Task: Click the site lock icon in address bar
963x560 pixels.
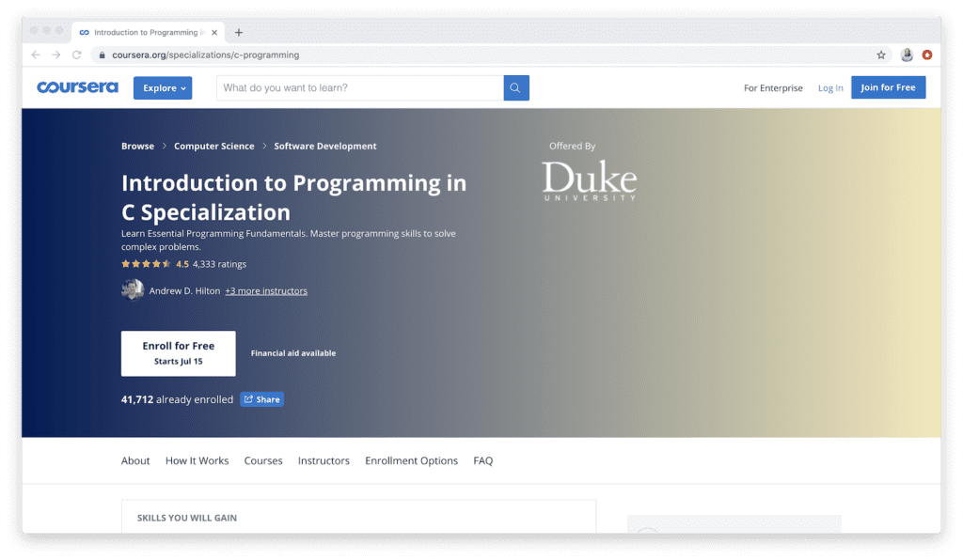Action: pos(102,55)
